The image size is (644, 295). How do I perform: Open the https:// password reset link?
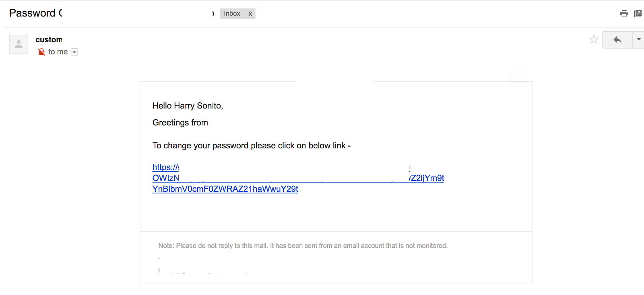pos(165,167)
